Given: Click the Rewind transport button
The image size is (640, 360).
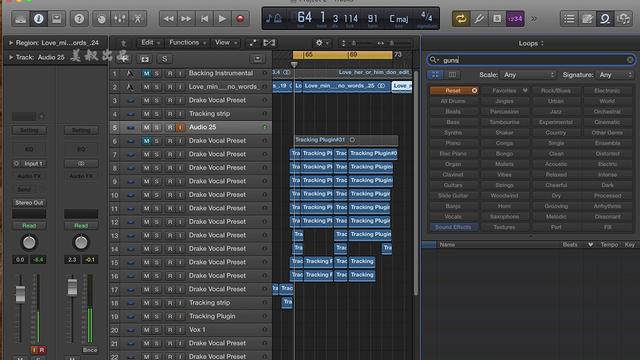Looking at the screenshot, I should 168,19.
